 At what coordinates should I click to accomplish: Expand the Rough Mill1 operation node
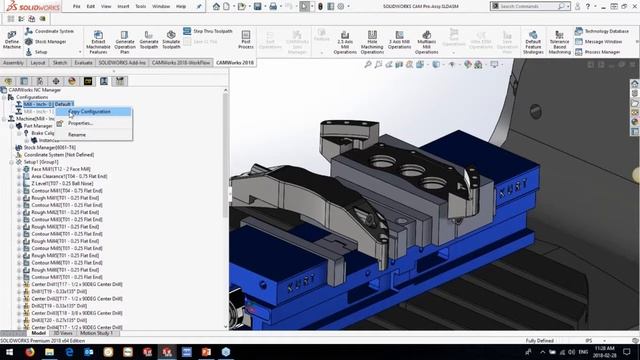[19, 198]
